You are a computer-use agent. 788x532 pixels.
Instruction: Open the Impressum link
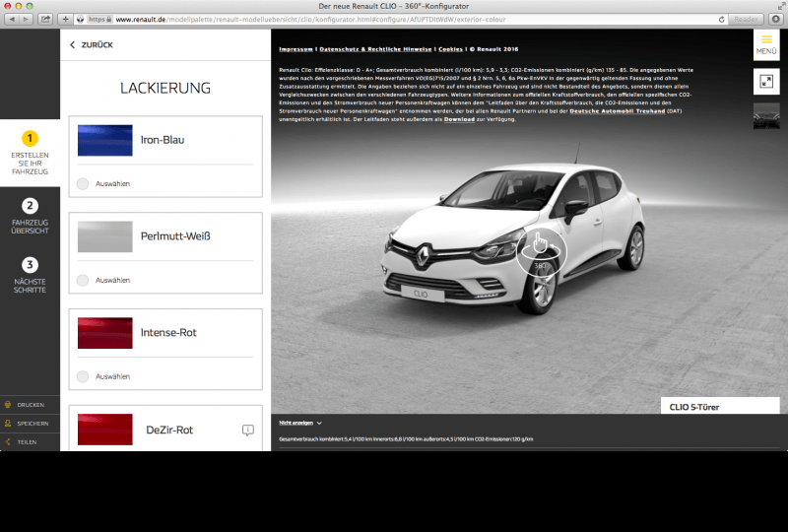click(296, 49)
